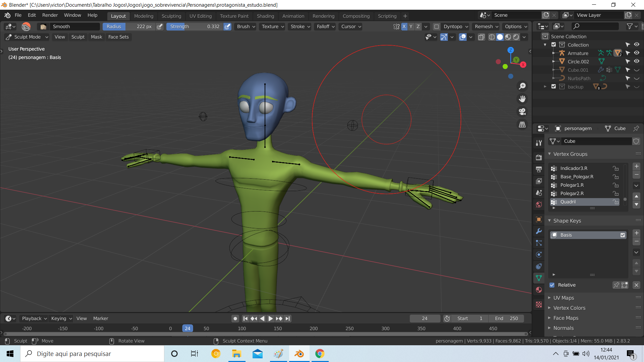The height and width of the screenshot is (362, 644).
Task: Open the Face Sets menu
Action: click(x=118, y=37)
